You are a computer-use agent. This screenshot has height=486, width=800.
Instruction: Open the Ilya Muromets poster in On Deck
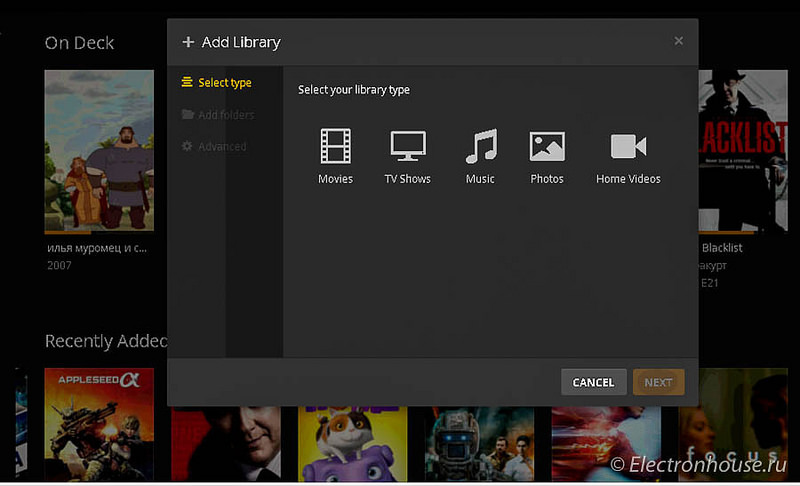pos(99,151)
